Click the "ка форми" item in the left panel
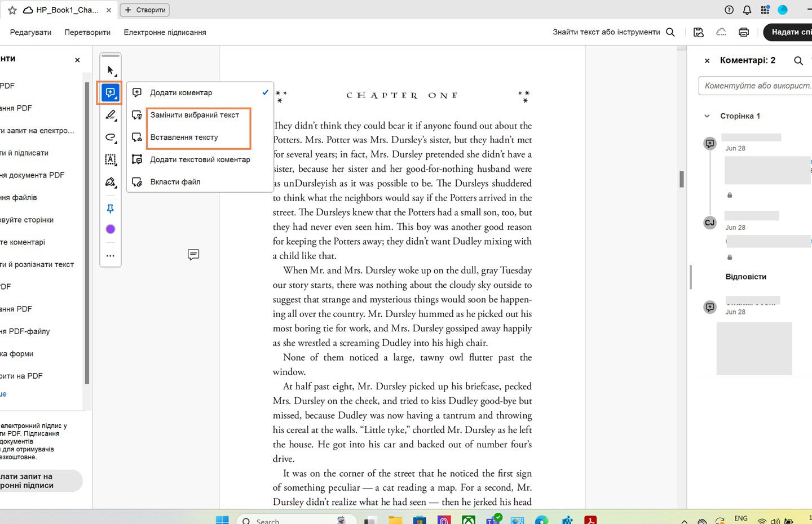The image size is (812, 524). [17, 354]
